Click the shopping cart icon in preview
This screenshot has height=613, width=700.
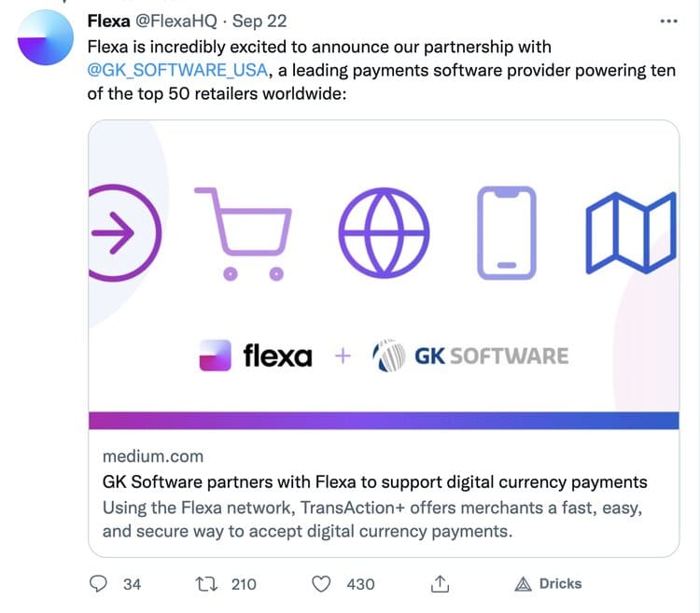pyautogui.click(x=243, y=231)
